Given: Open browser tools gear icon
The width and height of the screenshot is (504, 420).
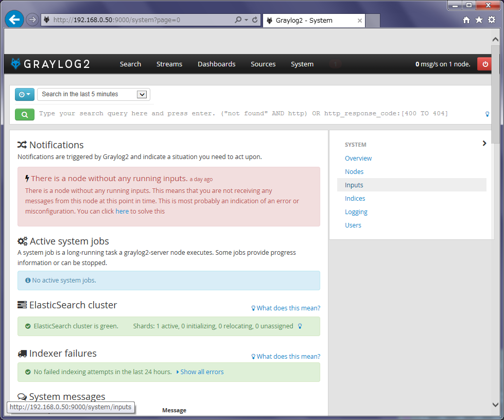Looking at the screenshot, I should pyautogui.click(x=492, y=20).
